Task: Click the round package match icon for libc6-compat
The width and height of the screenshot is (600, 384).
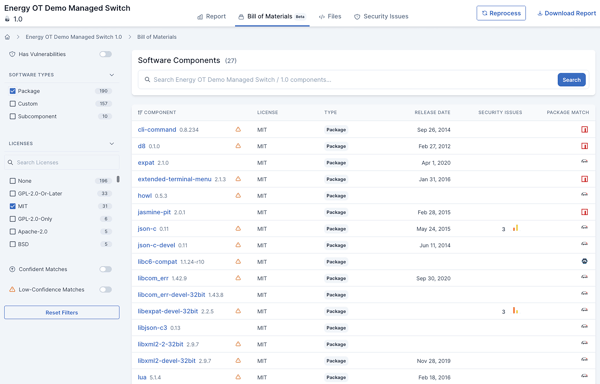Action: (x=584, y=261)
